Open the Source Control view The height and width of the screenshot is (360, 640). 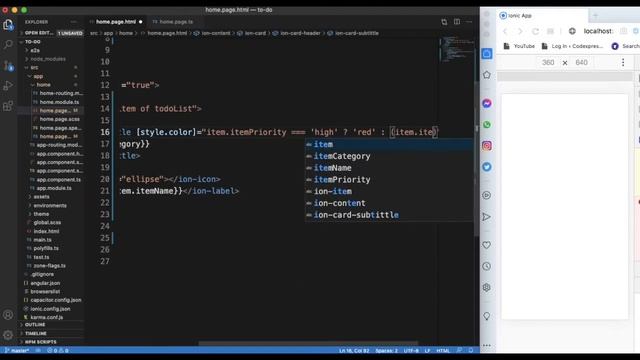coord(8,65)
